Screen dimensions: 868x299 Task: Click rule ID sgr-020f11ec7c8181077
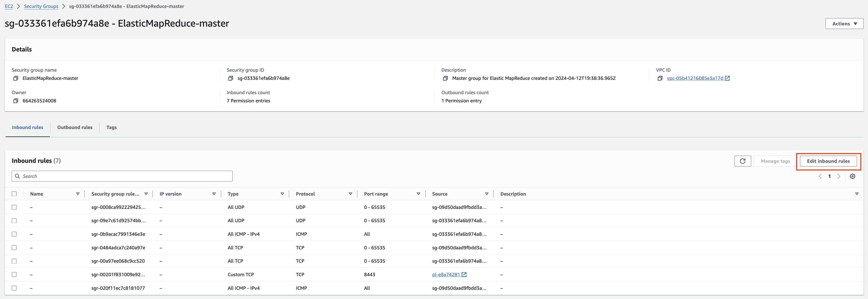pos(118,288)
